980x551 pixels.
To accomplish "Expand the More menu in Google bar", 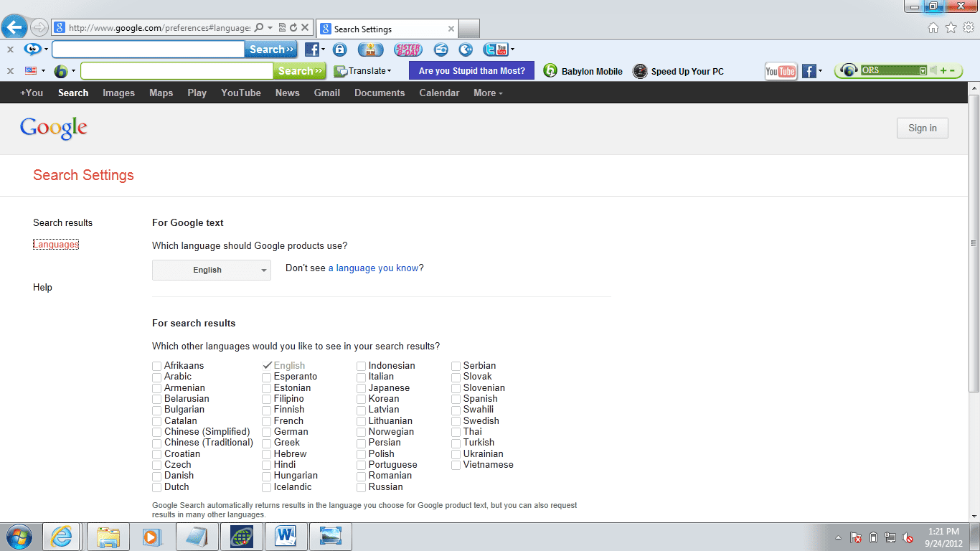I will pos(488,93).
